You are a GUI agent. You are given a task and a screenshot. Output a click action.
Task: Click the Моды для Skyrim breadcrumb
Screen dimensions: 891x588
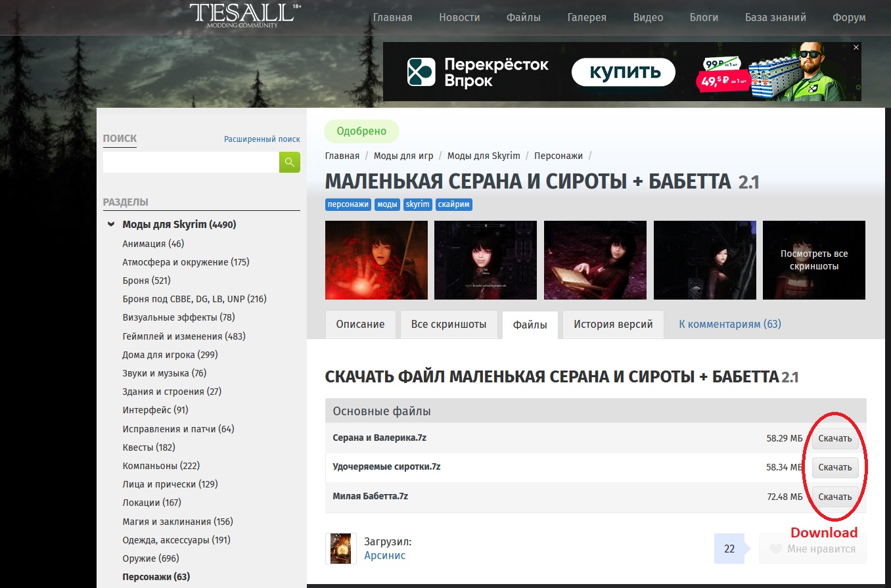[x=484, y=156]
